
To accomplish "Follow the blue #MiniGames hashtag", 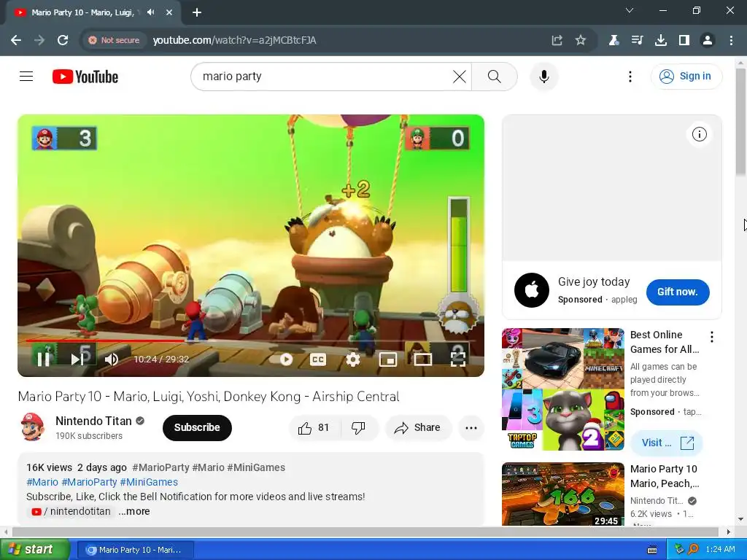I will click(x=149, y=482).
